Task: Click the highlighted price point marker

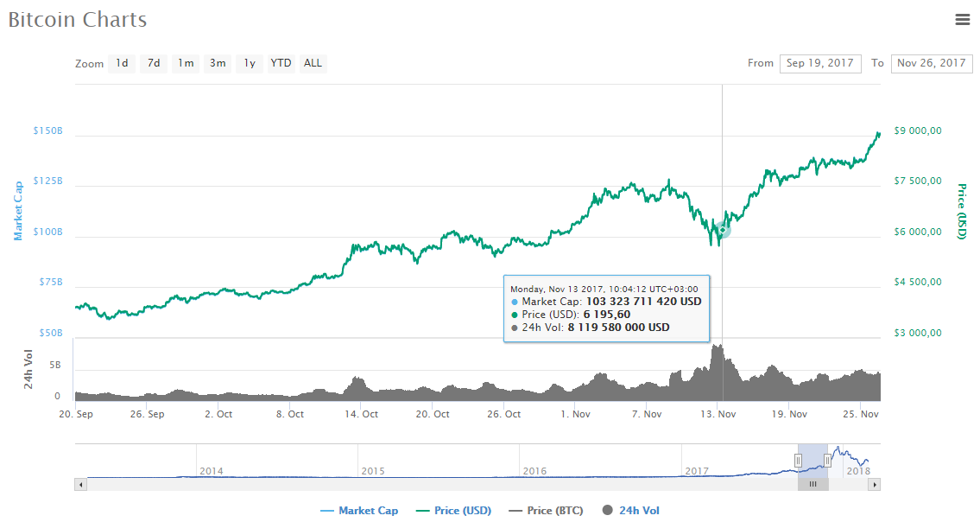Action: (723, 230)
